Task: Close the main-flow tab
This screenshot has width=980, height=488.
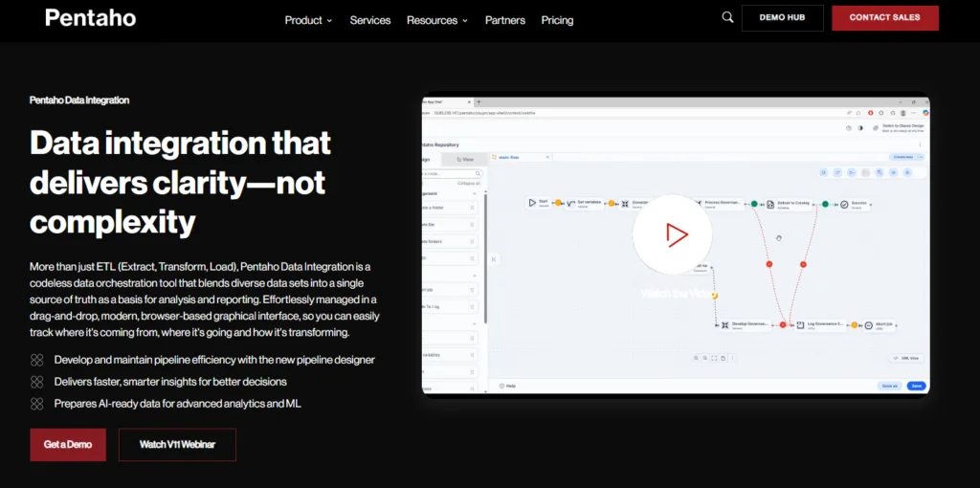Action: tap(547, 158)
